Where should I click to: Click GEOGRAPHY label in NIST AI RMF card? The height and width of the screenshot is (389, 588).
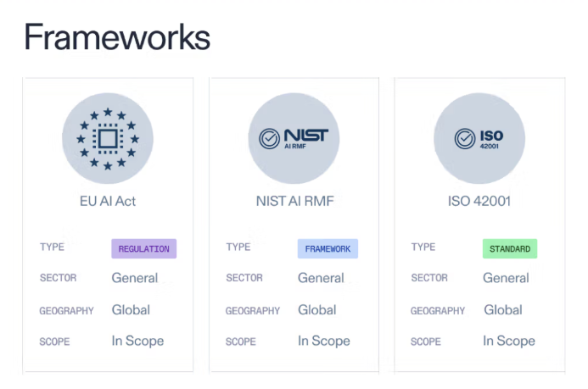(253, 311)
